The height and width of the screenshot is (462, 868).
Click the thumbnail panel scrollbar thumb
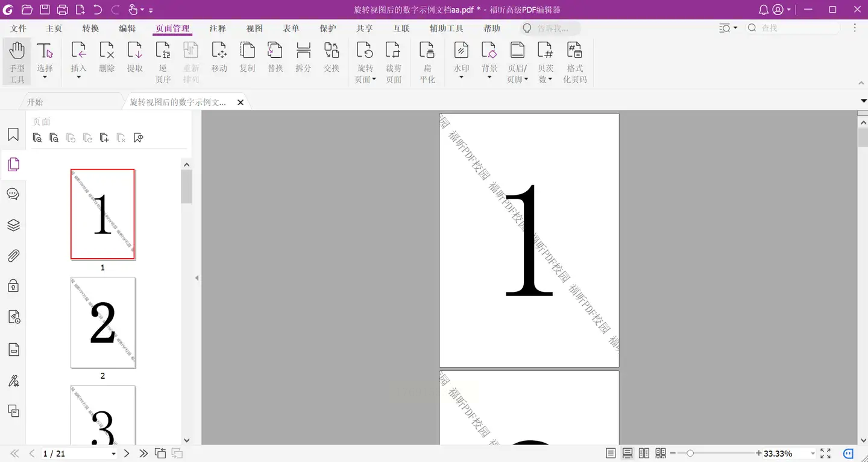(x=187, y=186)
